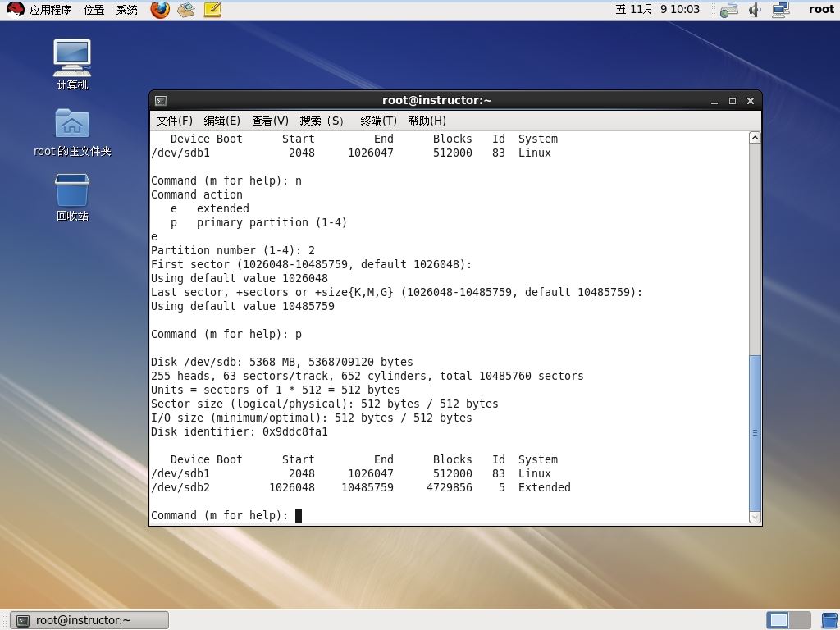This screenshot has height=630, width=840.
Task: Click 'Command (m for help): n' line
Action: 226,181
